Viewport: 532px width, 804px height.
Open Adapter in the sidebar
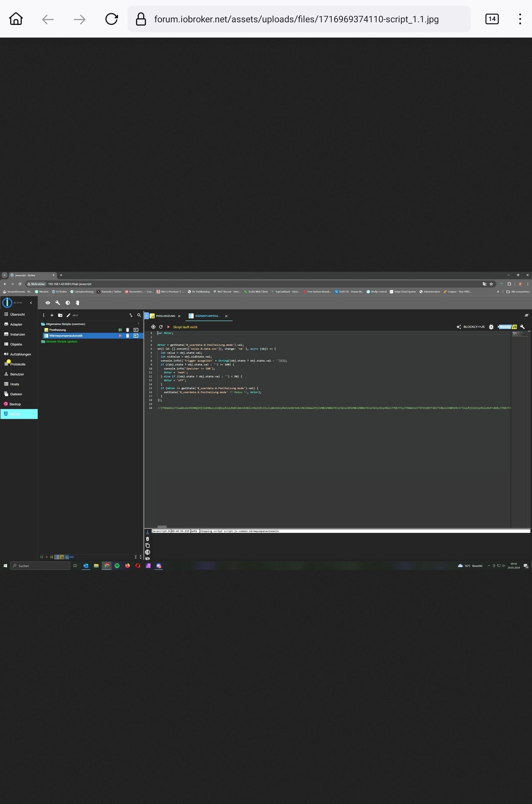pyautogui.click(x=19, y=324)
